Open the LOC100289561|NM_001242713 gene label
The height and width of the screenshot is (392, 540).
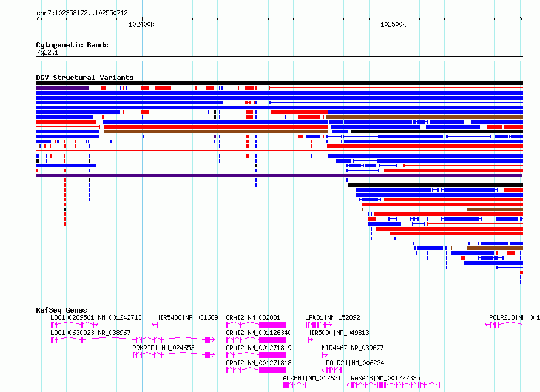96,317
